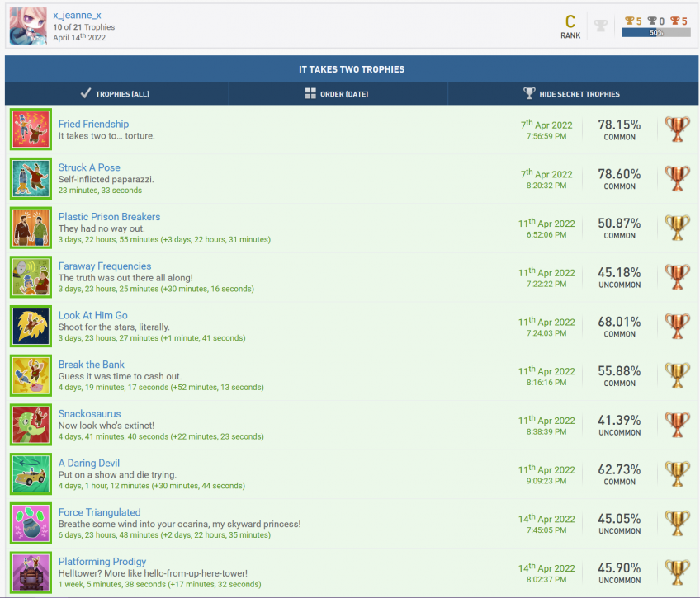Click the gold trophy icon for Plastic Prison Breakers
This screenshot has height=598, width=700.
(677, 228)
